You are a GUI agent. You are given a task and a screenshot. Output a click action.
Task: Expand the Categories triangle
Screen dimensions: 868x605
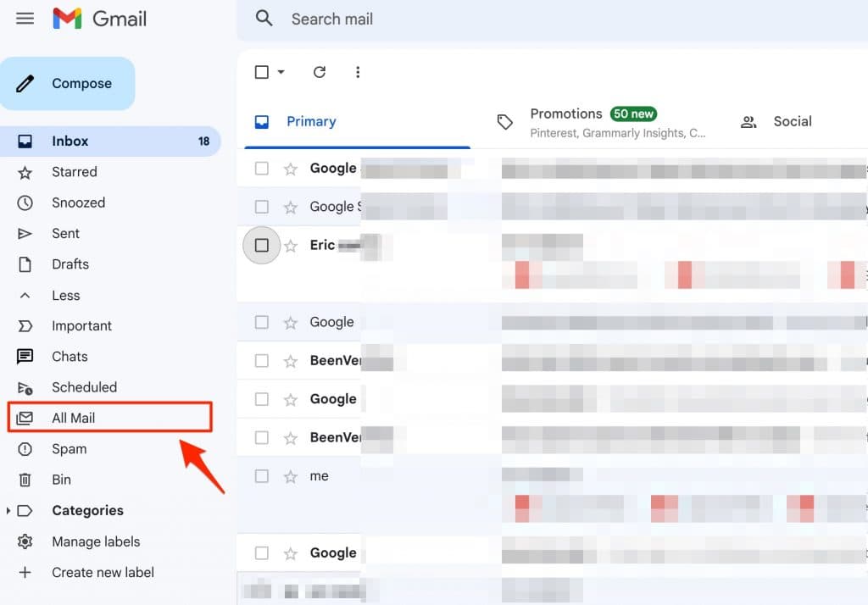8,511
